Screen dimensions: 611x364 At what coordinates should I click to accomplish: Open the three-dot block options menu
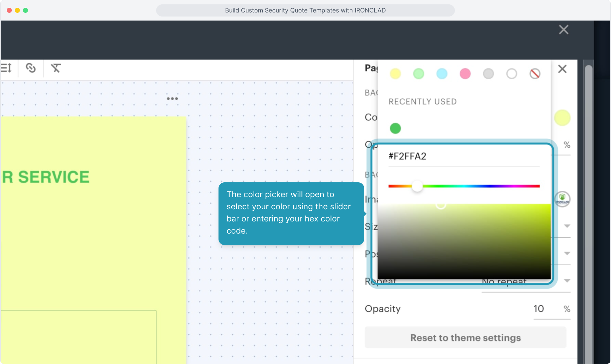[x=172, y=99]
